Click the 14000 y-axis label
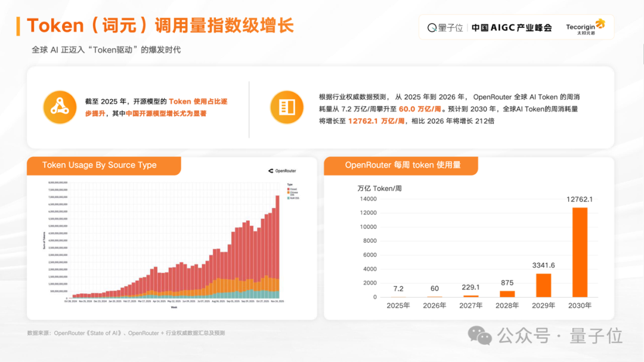 click(x=368, y=199)
